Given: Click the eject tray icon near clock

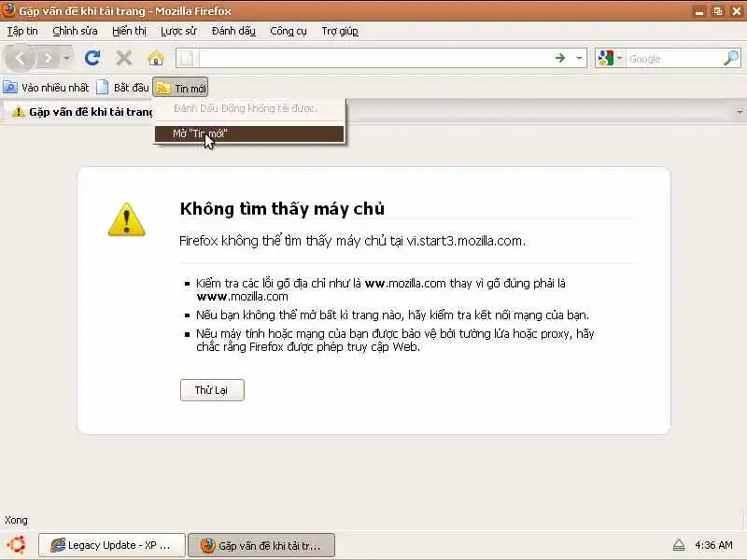Looking at the screenshot, I should point(679,545).
